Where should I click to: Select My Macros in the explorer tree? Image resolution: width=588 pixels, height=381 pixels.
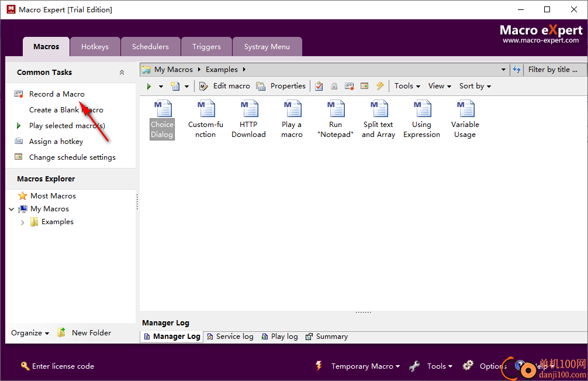tap(50, 209)
